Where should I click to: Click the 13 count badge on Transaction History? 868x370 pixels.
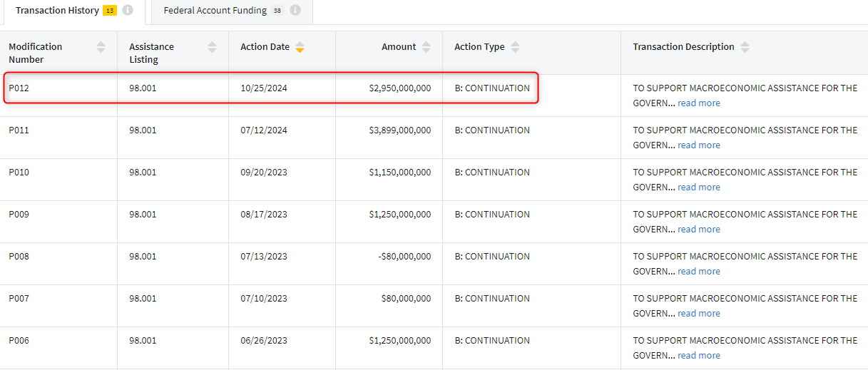pyautogui.click(x=109, y=11)
